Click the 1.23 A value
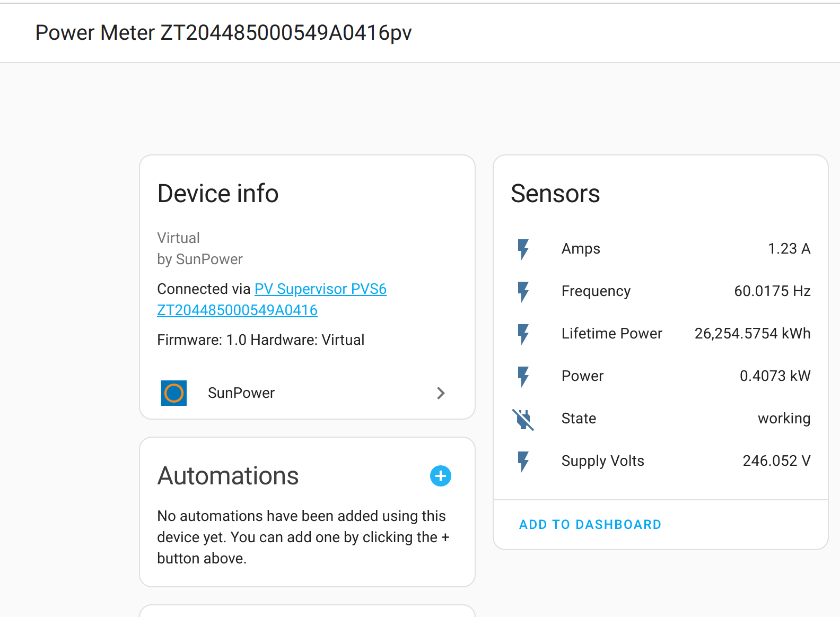The width and height of the screenshot is (840, 617). 789,249
